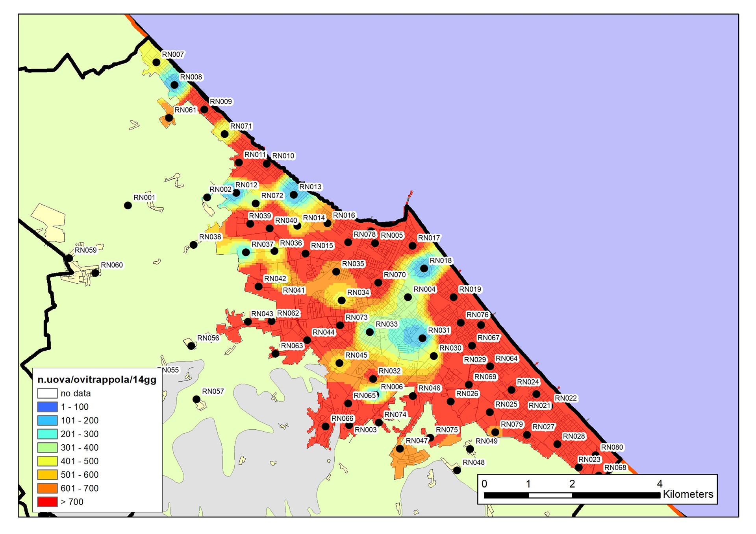The width and height of the screenshot is (756, 534).
Task: Click the RN034 station label
Action: (x=358, y=292)
